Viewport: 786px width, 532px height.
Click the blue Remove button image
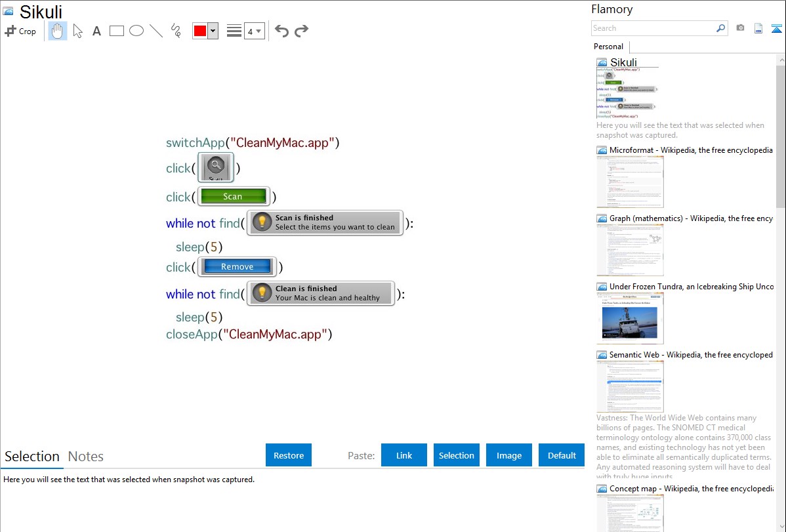tap(238, 267)
